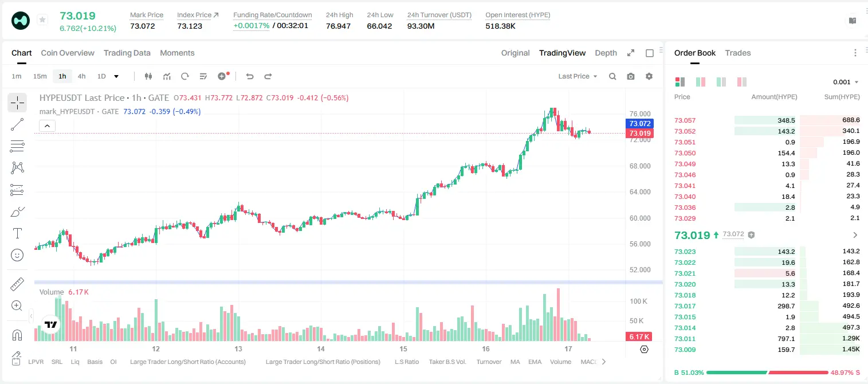Take a chart snapshot with camera icon
The image size is (868, 384).
point(631,76)
